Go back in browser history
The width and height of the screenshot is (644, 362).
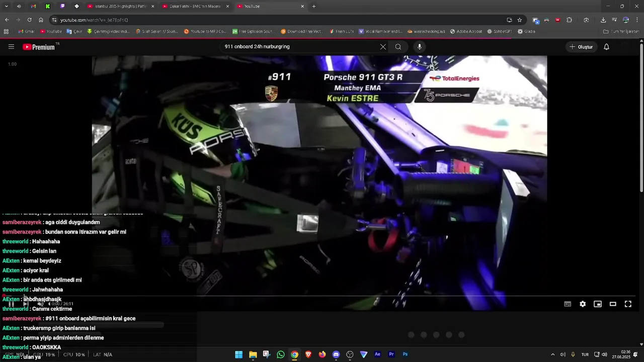point(7,20)
